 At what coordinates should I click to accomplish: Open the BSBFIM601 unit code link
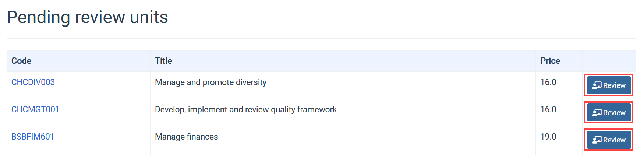pos(33,137)
